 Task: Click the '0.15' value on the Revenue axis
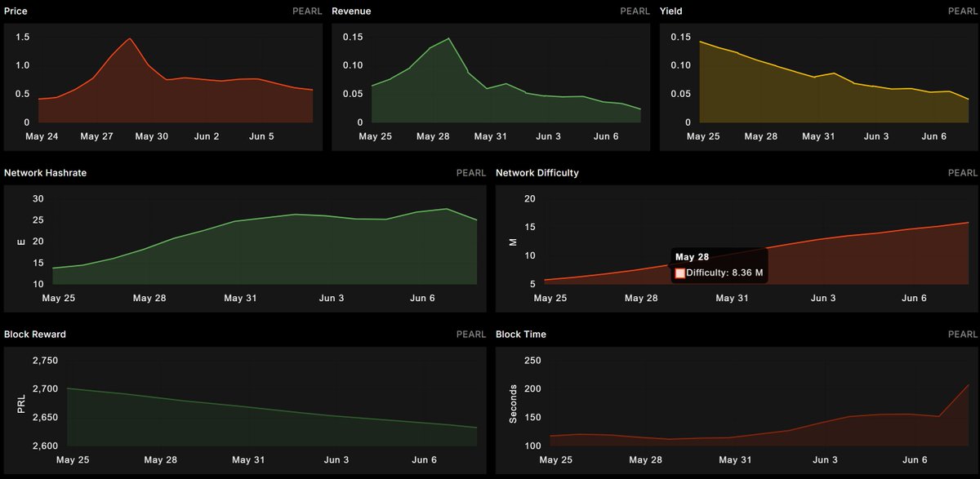tap(353, 38)
